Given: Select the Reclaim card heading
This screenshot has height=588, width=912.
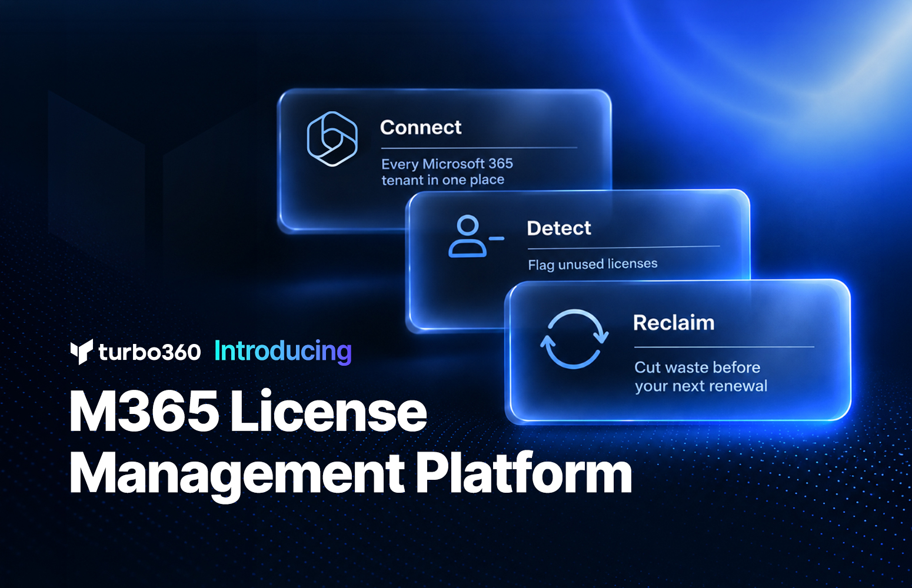Looking at the screenshot, I should [x=674, y=323].
